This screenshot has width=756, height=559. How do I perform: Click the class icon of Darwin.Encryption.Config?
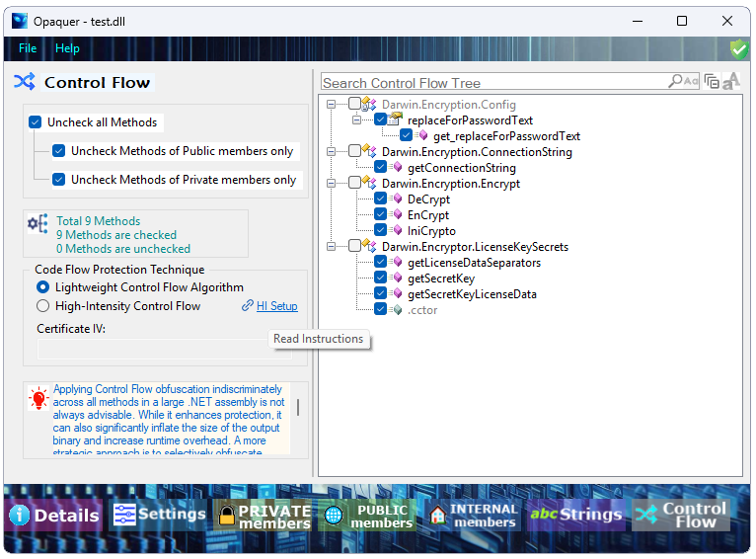(x=369, y=104)
